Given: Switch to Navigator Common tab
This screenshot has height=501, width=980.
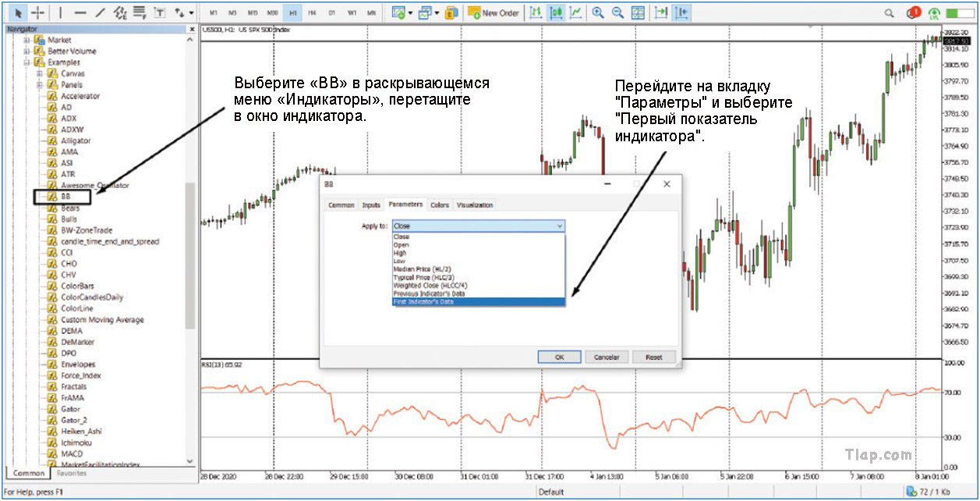Looking at the screenshot, I should coord(29,474).
